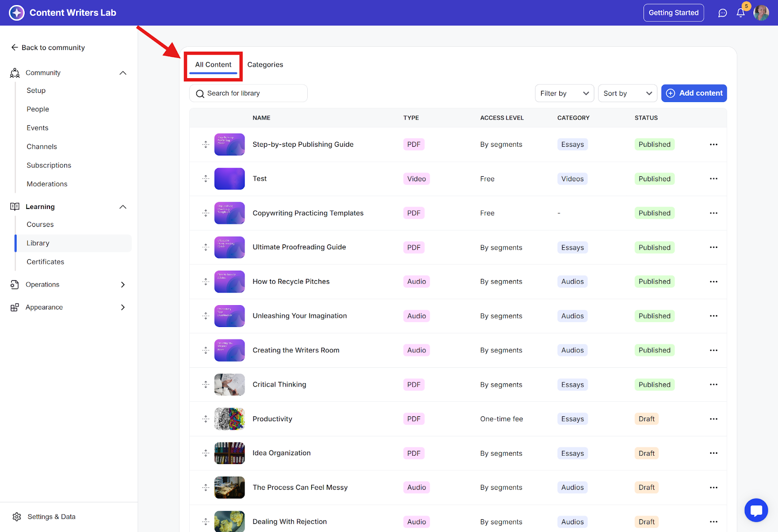Open the Step-by-step Publishing Guide thumbnail
Screen dimensions: 778x532
tap(230, 144)
